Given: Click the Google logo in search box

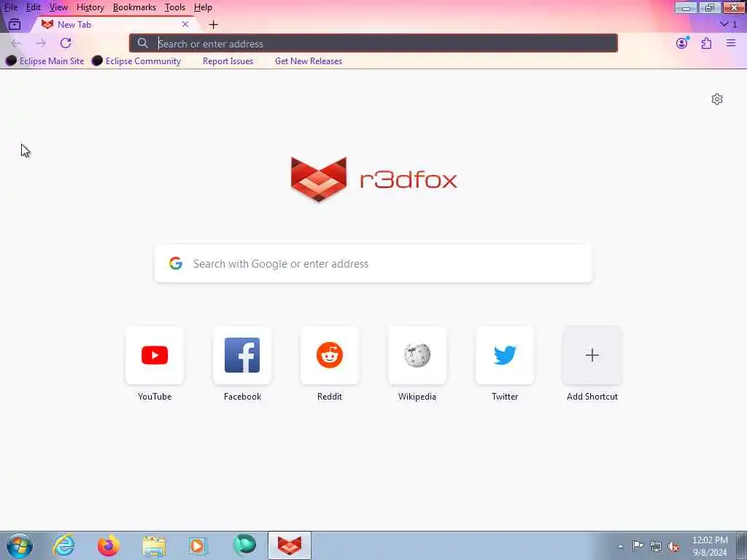Looking at the screenshot, I should coord(176,263).
